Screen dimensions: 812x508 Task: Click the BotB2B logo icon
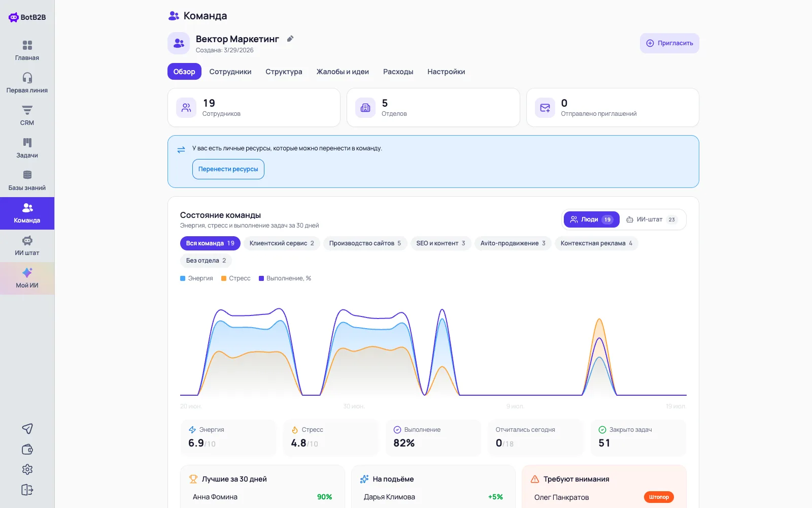[14, 17]
